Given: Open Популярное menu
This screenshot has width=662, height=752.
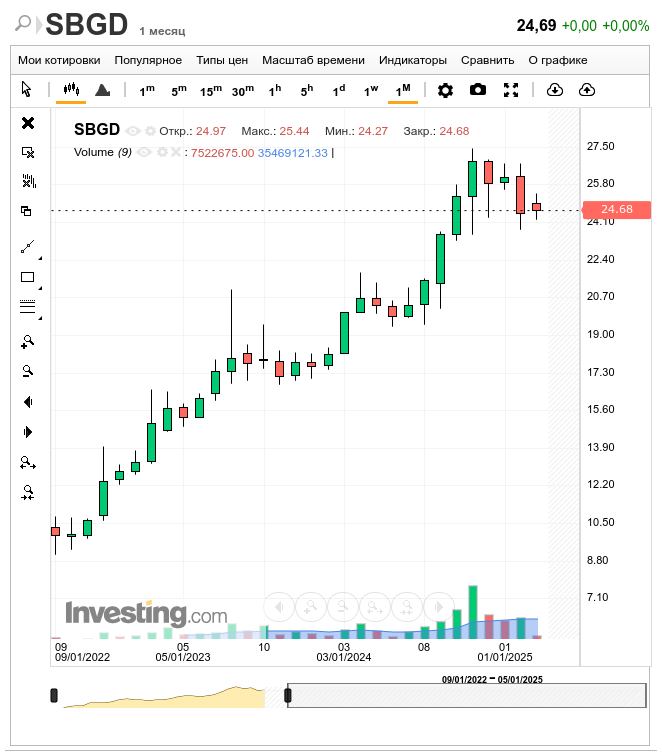Looking at the screenshot, I should 148,60.
